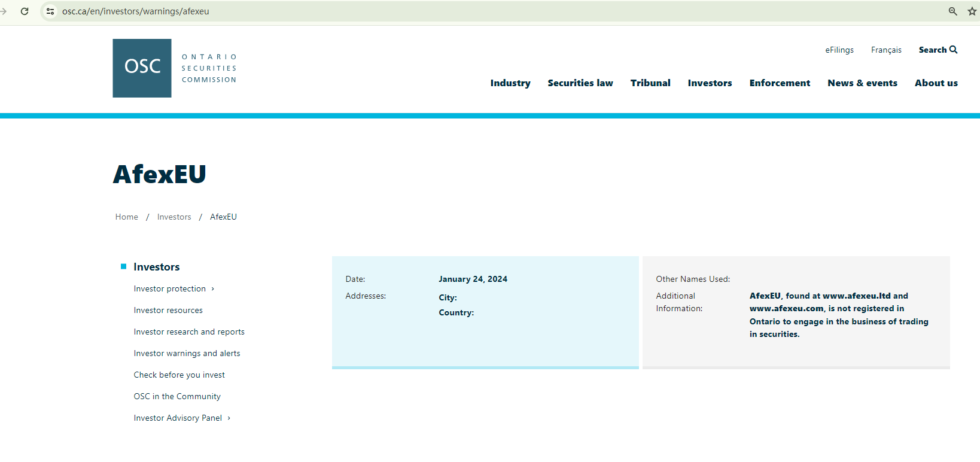This screenshot has height=462, width=980.
Task: Go to eFilings
Action: click(x=839, y=50)
